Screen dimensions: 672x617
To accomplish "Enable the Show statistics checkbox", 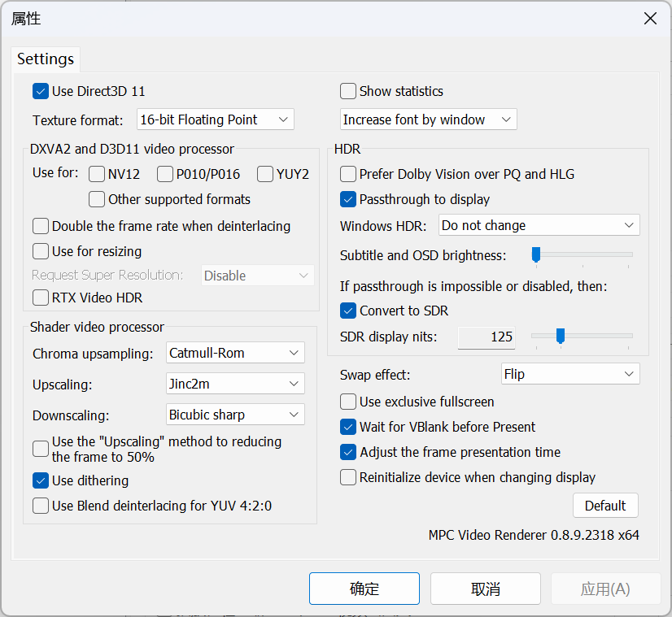I will (x=348, y=91).
